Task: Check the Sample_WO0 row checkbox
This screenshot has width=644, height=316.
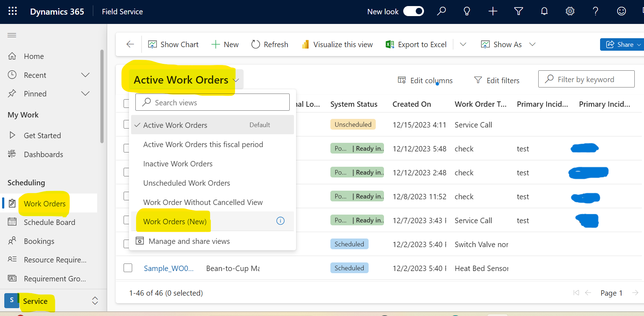Action: [x=128, y=268]
